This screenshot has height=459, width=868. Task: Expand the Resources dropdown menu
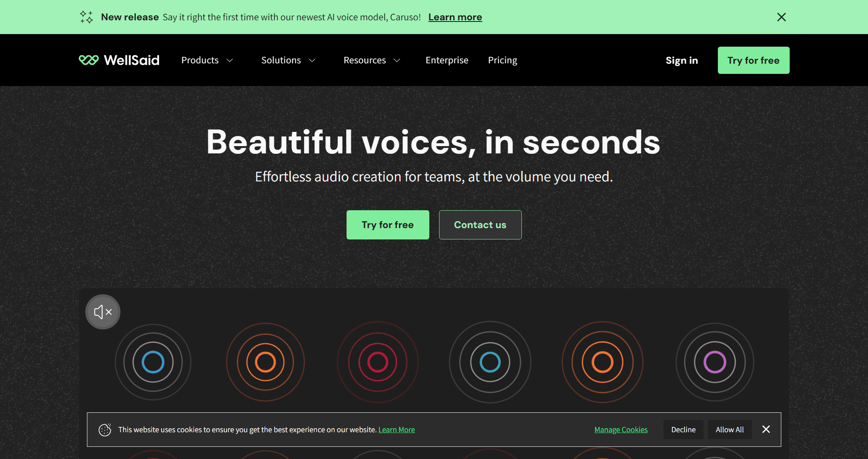tap(372, 60)
